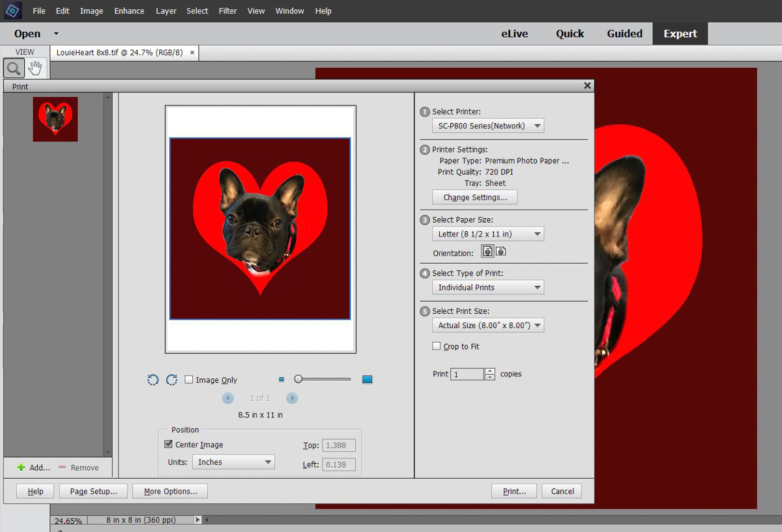The height and width of the screenshot is (532, 782).
Task: Expand the Open button dropdown arrow
Action: coord(56,34)
